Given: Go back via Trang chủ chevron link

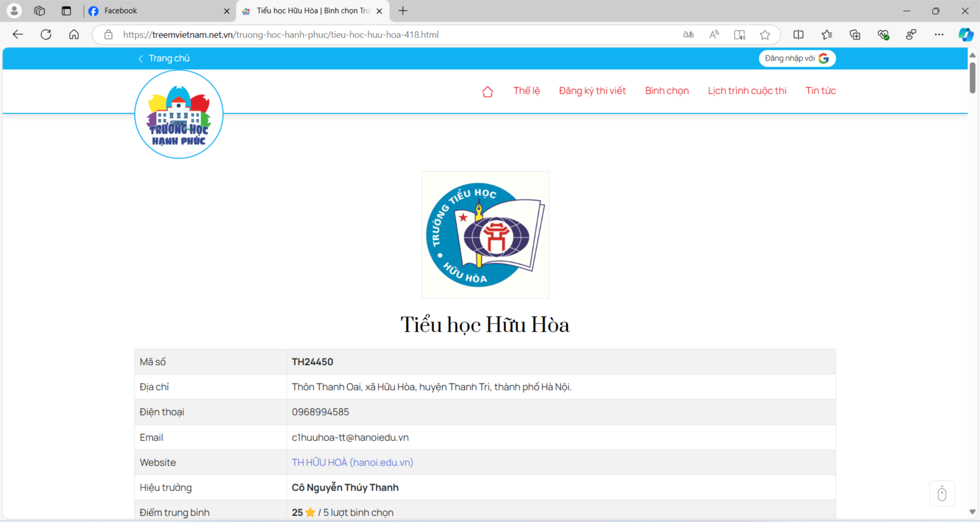Looking at the screenshot, I should tap(163, 58).
